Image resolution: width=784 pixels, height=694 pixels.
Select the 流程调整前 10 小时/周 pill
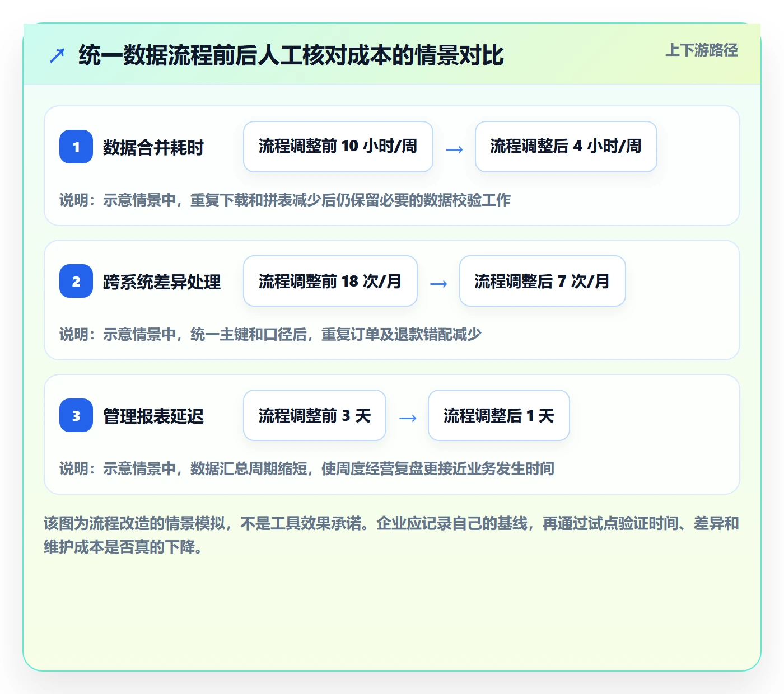tap(338, 147)
